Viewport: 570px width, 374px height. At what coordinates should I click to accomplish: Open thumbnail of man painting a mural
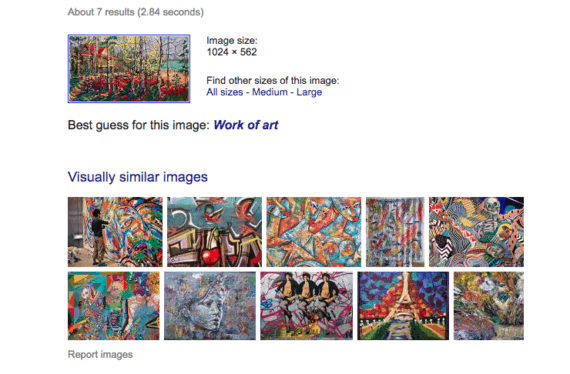pos(115,232)
